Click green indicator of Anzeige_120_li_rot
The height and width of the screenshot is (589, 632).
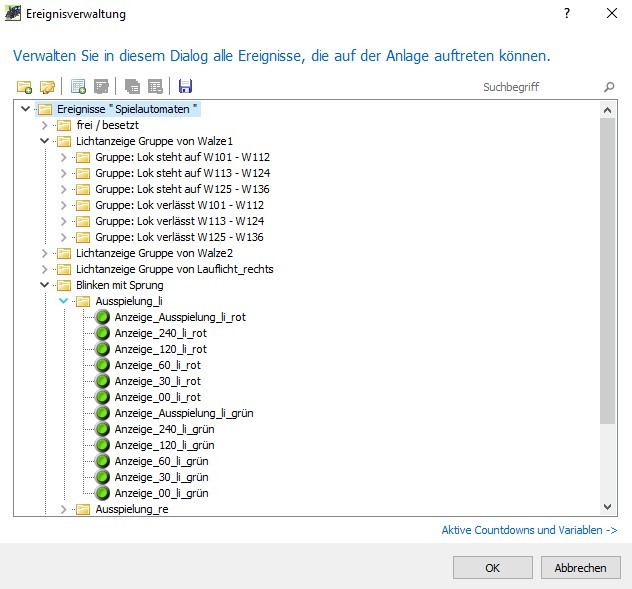pyautogui.click(x=102, y=349)
